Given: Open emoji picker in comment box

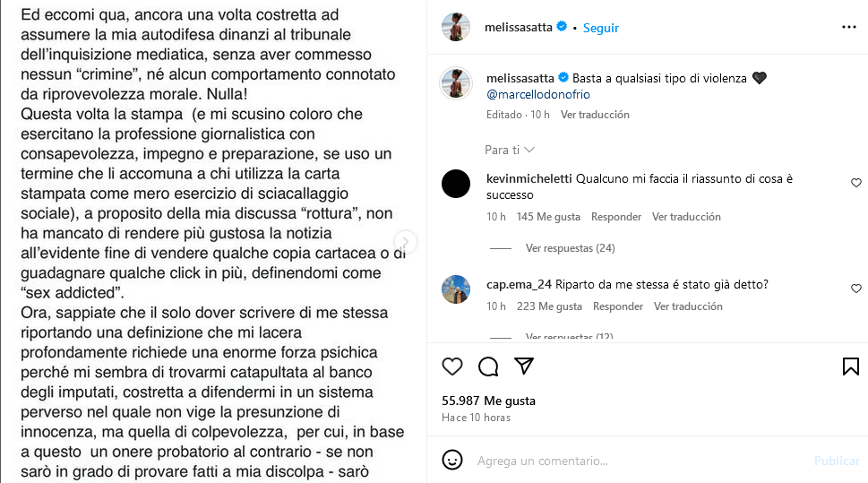Looking at the screenshot, I should click(453, 461).
